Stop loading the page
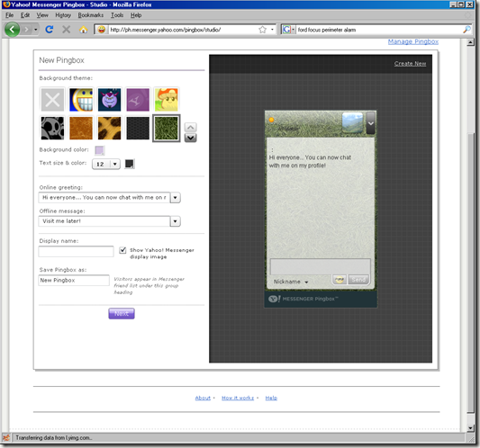480x448 pixels. click(x=66, y=30)
